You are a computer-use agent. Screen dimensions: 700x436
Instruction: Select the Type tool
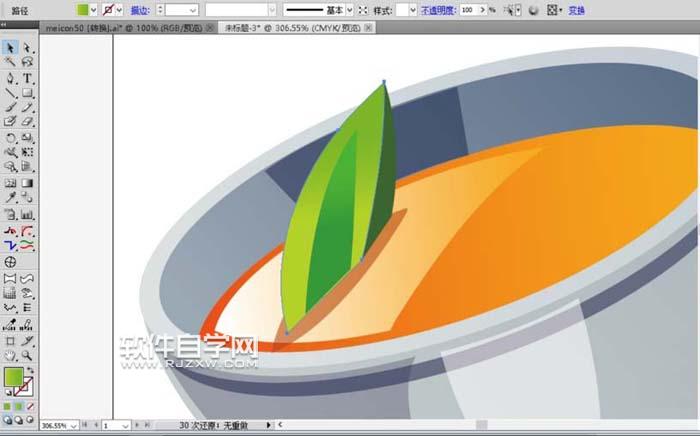pos(27,79)
